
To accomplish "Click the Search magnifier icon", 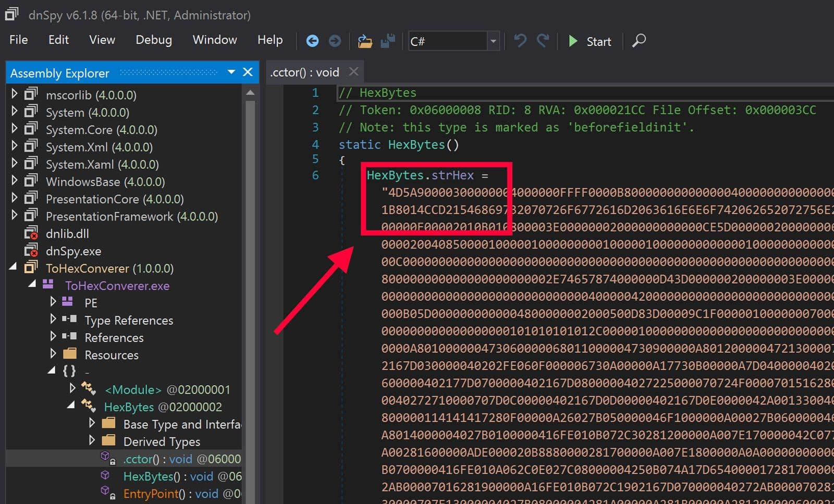I will click(639, 40).
